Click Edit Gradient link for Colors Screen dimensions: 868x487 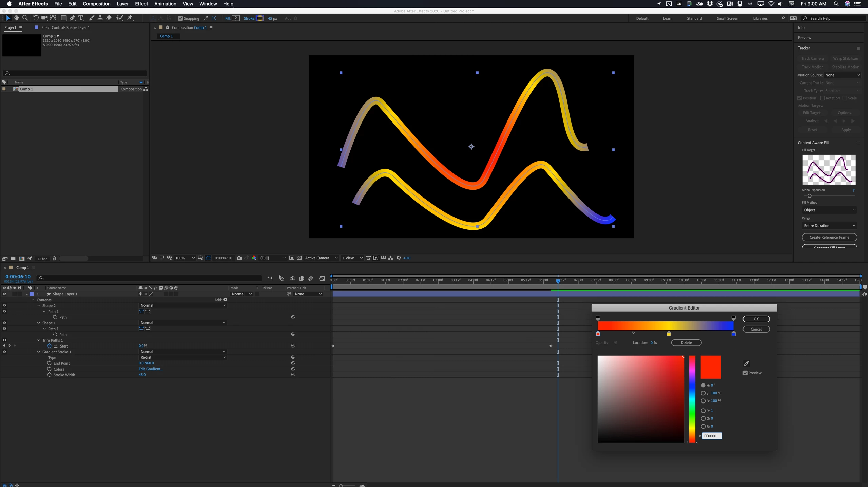point(151,369)
